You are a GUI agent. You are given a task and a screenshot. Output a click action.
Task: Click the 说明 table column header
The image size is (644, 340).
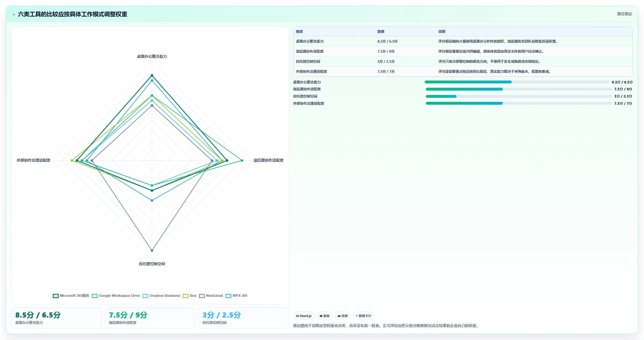click(442, 32)
